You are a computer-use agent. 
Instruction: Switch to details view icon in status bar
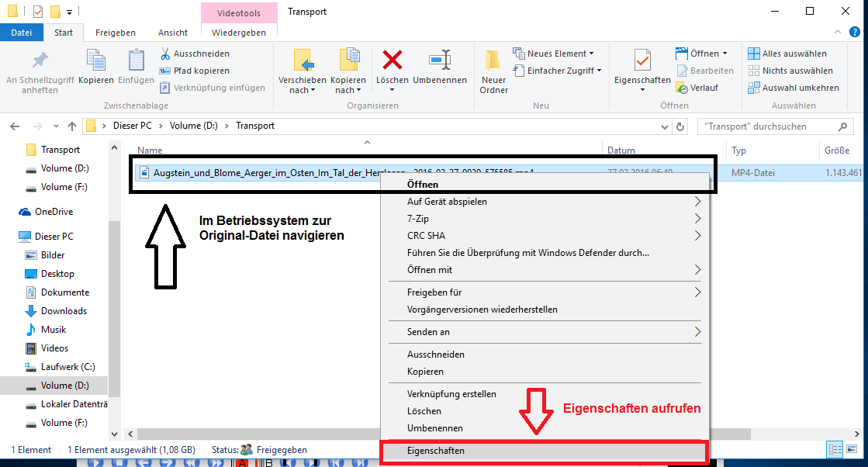(x=835, y=449)
